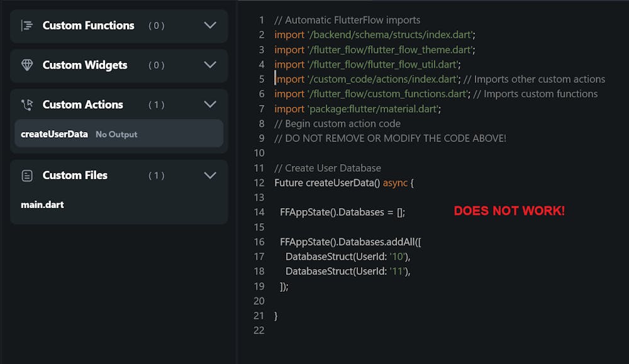Click the DatabaseStruct UserId '10' line

coord(347,256)
